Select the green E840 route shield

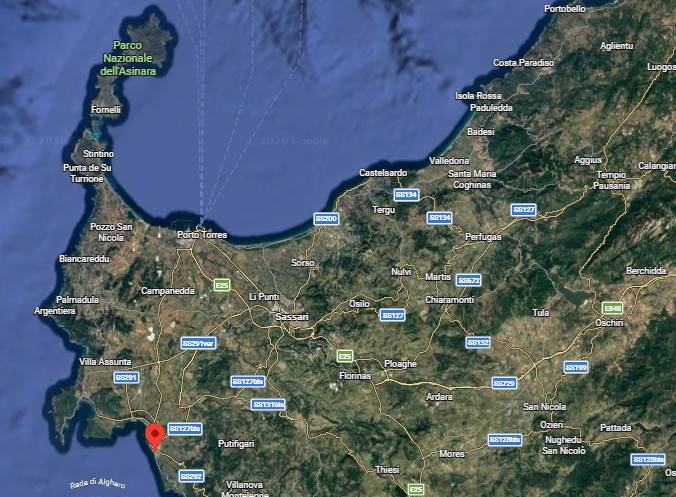click(x=613, y=307)
